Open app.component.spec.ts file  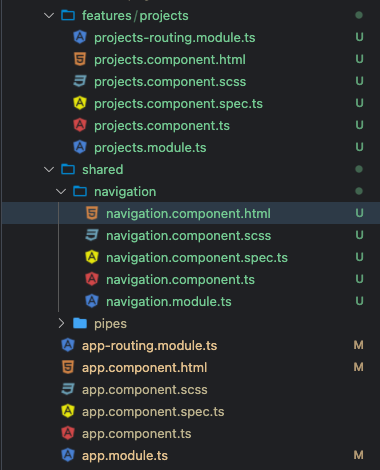[153, 412]
